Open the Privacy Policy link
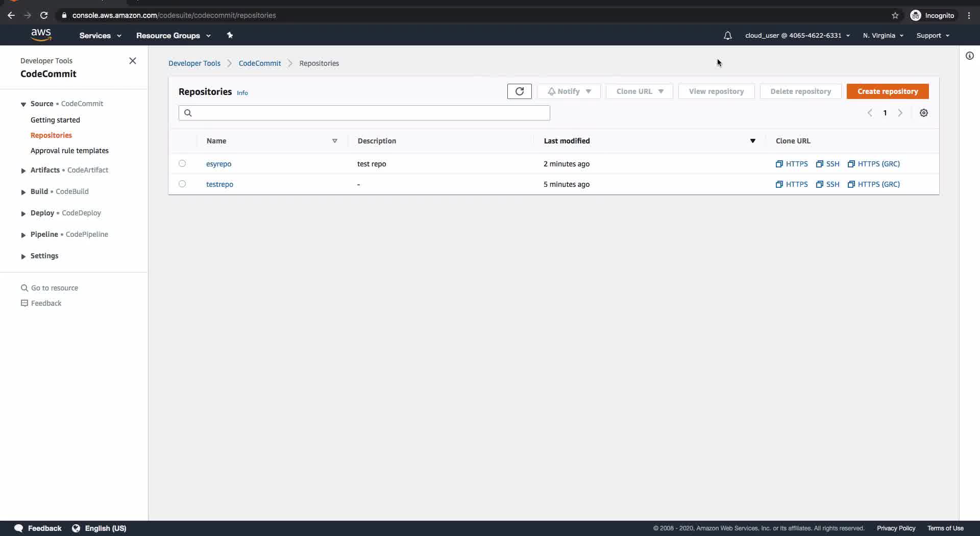 pyautogui.click(x=896, y=528)
